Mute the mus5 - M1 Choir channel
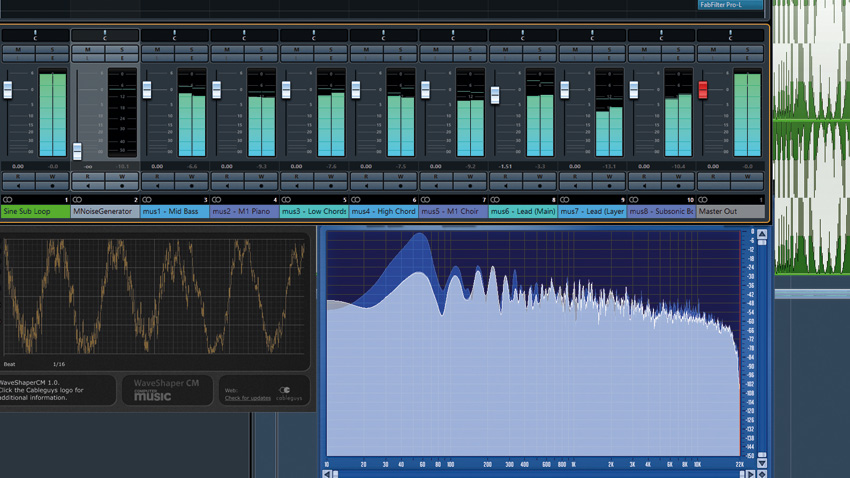 435,50
